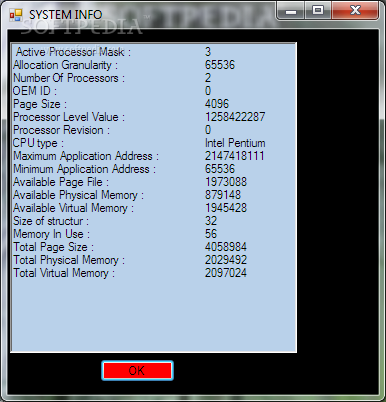Click the 'Total Page Size :' label
The height and width of the screenshot is (402, 386).
click(x=53, y=247)
